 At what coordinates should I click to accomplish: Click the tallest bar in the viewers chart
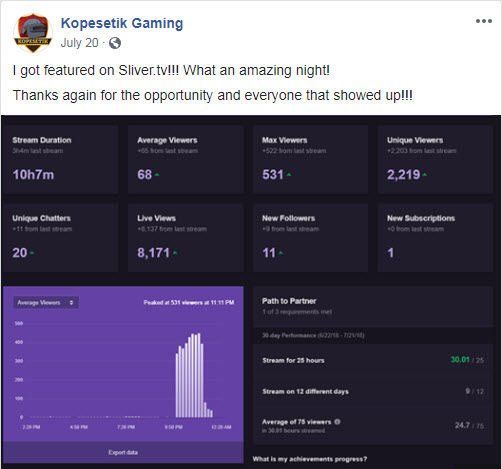(x=199, y=375)
